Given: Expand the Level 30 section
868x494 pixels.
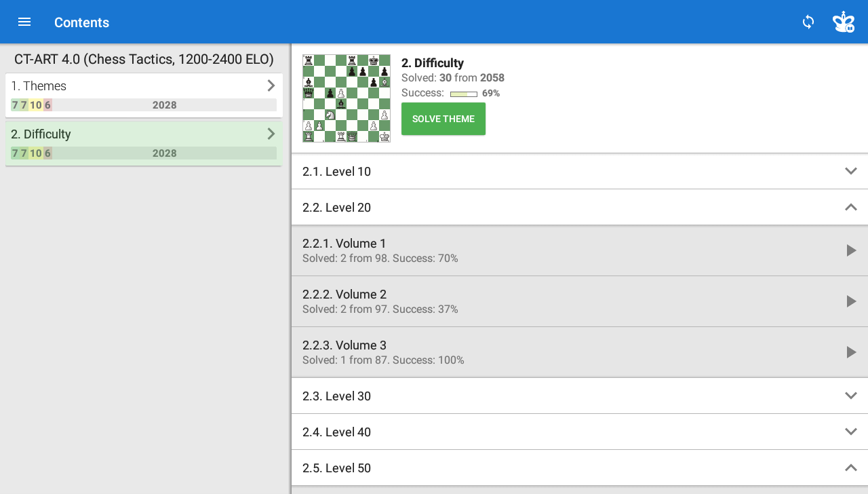Looking at the screenshot, I should [851, 396].
